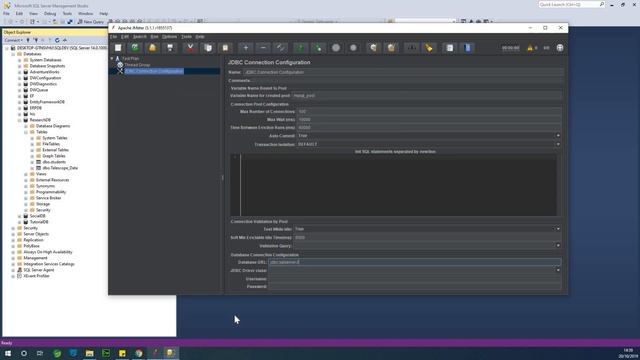This screenshot has width=640, height=360.
Task: Click the Clear broom icon
Action: pos(373,48)
